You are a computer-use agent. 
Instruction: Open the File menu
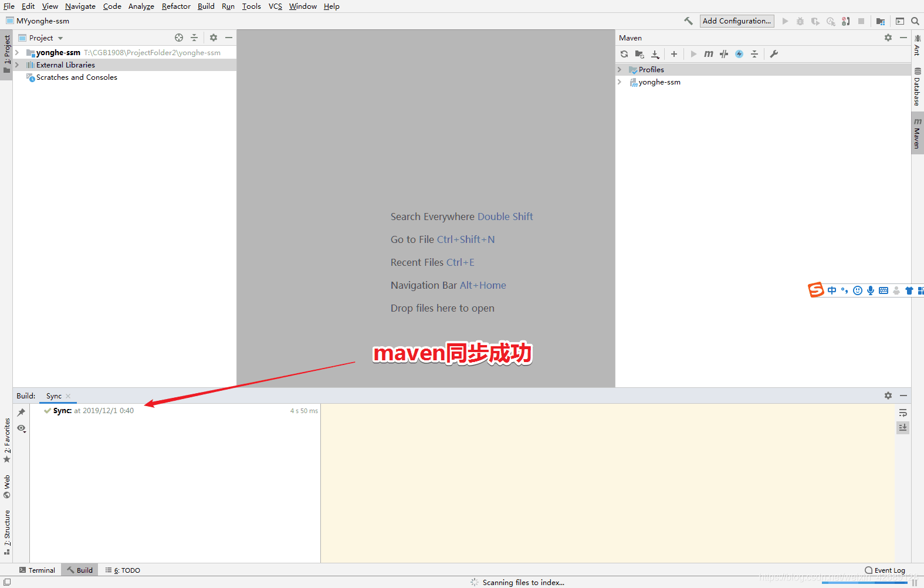click(x=9, y=6)
